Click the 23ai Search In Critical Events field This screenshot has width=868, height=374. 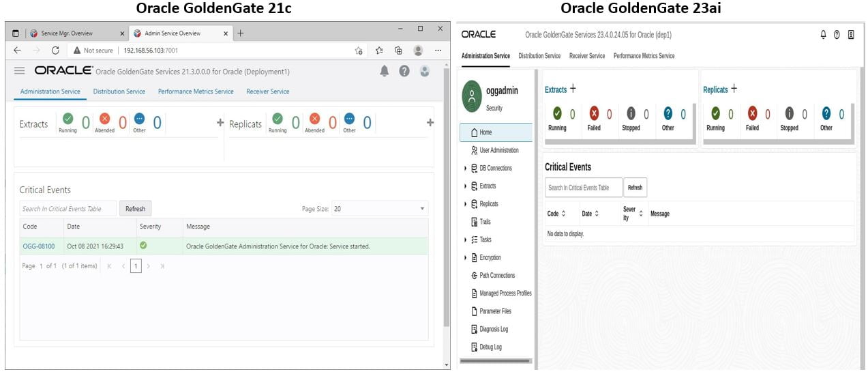584,188
